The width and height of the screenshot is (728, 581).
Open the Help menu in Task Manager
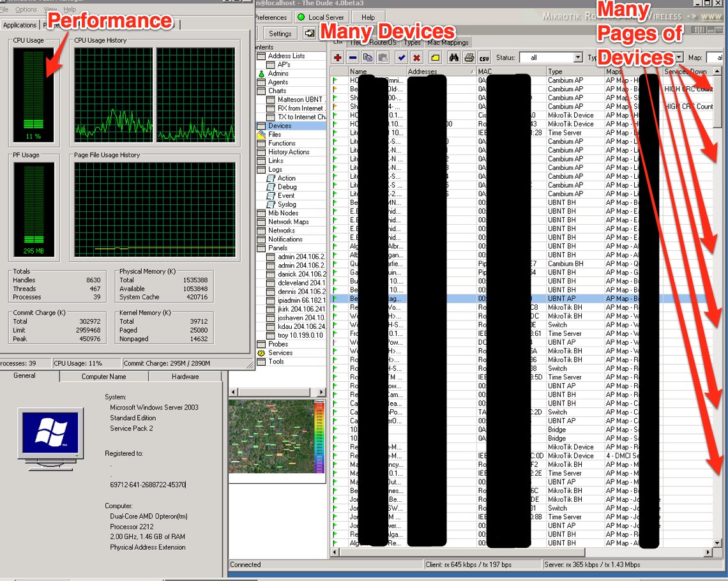[70, 10]
